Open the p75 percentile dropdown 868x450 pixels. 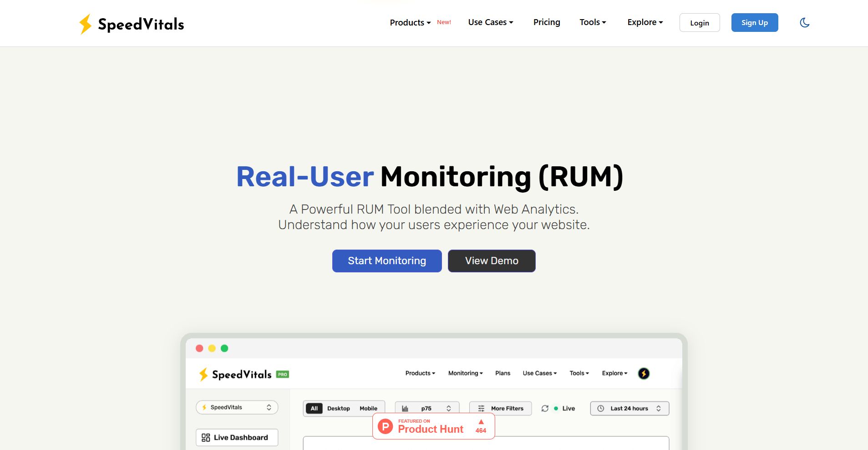[427, 409]
